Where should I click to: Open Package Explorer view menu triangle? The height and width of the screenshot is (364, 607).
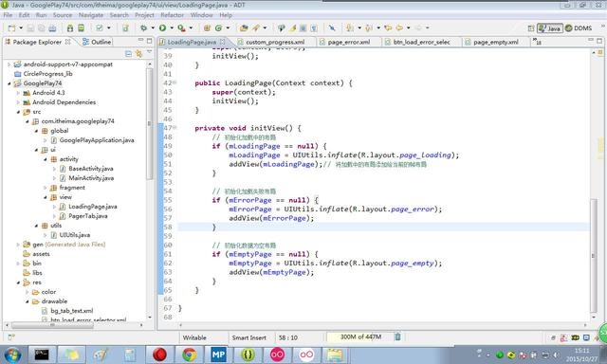(x=150, y=52)
